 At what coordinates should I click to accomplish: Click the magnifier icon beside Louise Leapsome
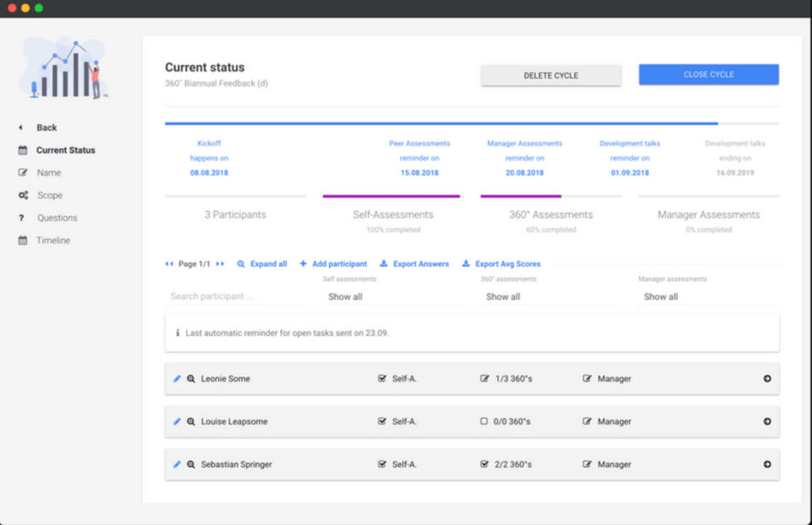pyautogui.click(x=191, y=422)
